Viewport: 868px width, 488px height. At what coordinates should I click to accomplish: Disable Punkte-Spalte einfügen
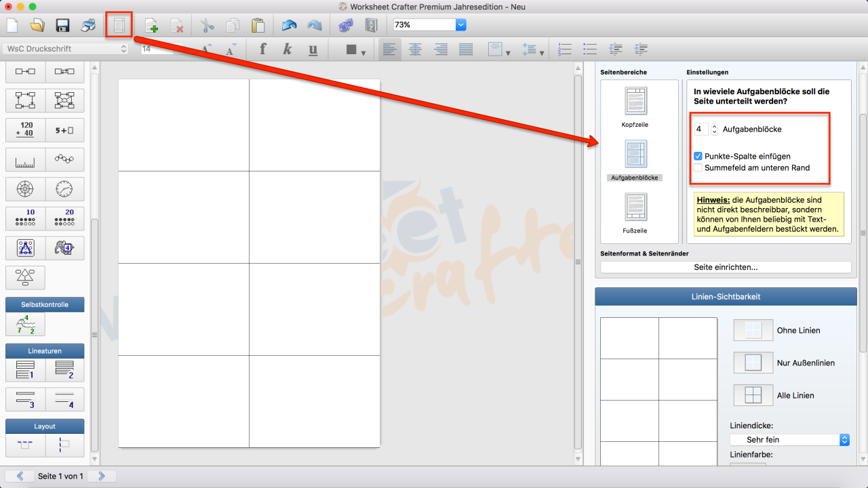(698, 155)
